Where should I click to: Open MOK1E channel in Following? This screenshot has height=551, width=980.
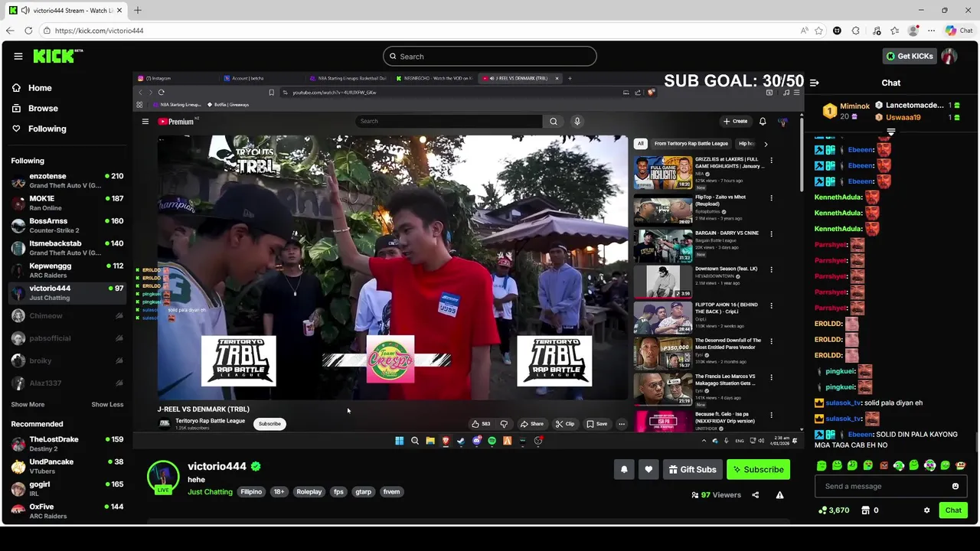(67, 203)
